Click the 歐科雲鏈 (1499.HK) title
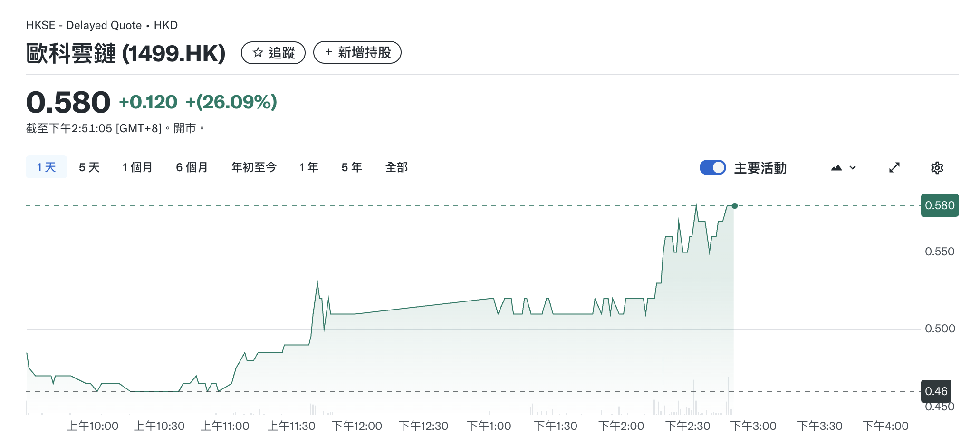This screenshot has height=446, width=980. click(126, 53)
